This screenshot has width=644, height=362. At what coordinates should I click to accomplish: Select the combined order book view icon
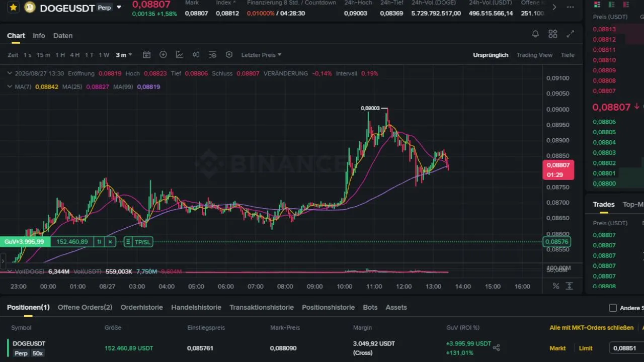[x=597, y=5]
